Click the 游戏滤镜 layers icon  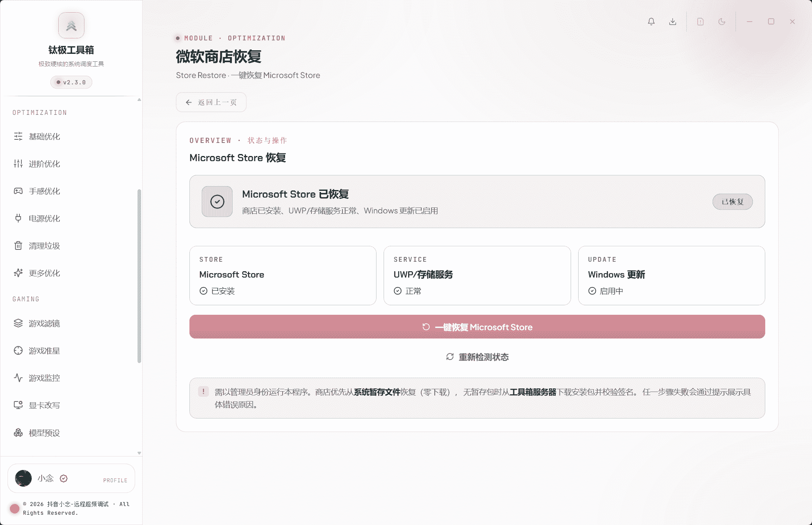coord(18,323)
